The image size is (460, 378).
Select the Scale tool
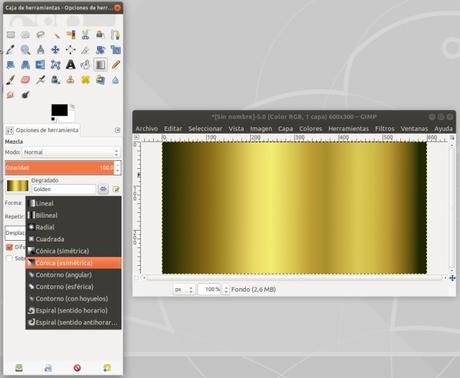point(115,50)
